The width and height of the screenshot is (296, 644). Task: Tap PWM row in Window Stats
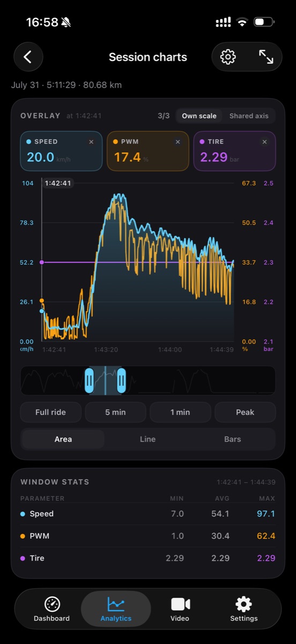point(148,536)
